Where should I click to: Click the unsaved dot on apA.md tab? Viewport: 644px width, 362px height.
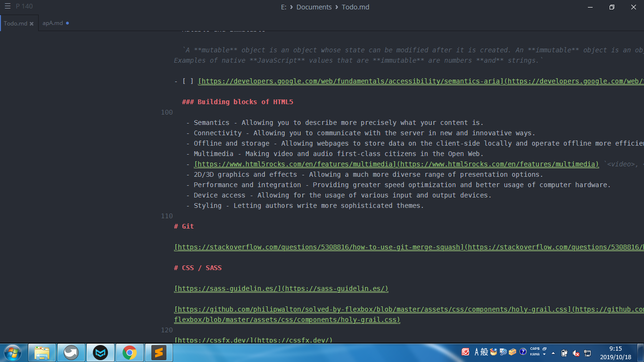67,23
